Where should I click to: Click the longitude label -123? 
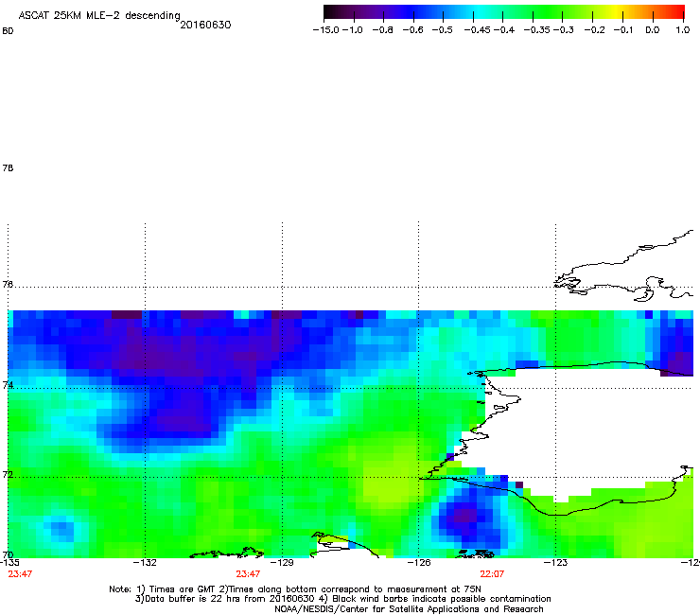pyautogui.click(x=555, y=562)
